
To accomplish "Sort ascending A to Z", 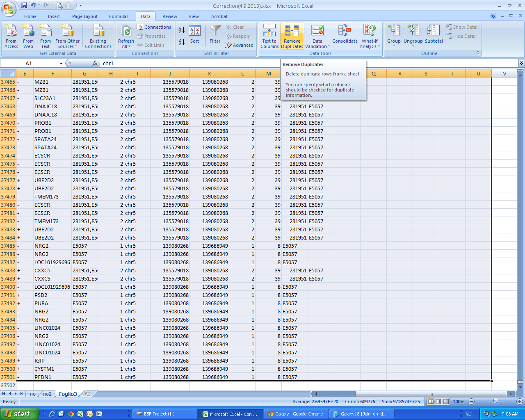I will coord(182,30).
